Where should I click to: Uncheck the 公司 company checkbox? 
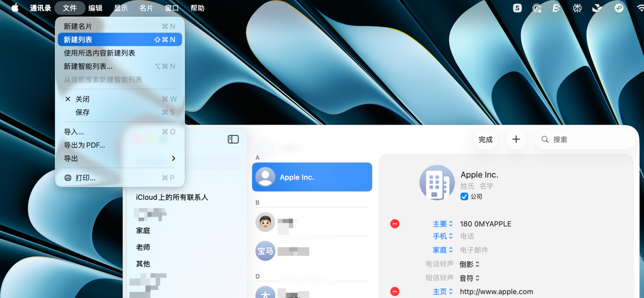(464, 197)
